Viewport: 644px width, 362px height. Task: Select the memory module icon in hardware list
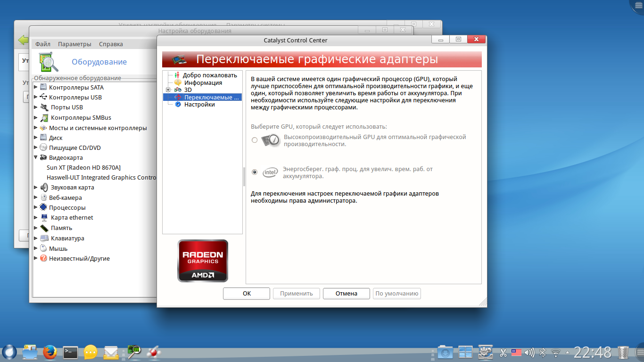[x=44, y=228]
